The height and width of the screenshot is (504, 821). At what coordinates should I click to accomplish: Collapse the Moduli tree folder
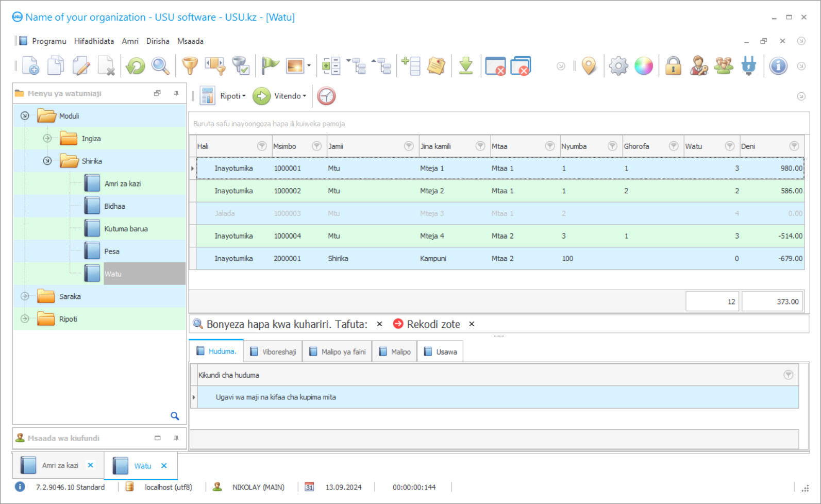pyautogui.click(x=25, y=116)
